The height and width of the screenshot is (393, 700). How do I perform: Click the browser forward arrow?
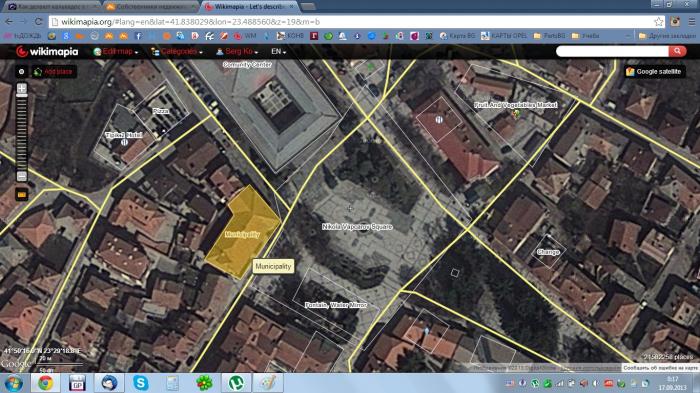point(23,21)
